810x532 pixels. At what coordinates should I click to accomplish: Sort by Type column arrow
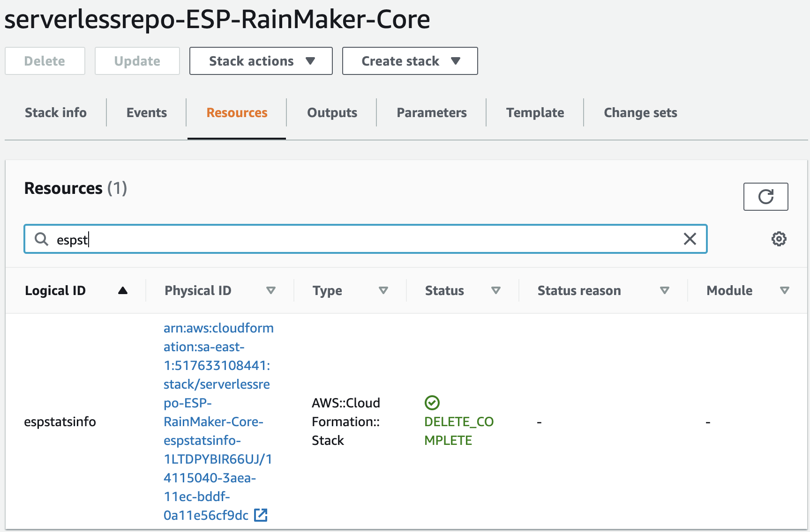pyautogui.click(x=383, y=290)
